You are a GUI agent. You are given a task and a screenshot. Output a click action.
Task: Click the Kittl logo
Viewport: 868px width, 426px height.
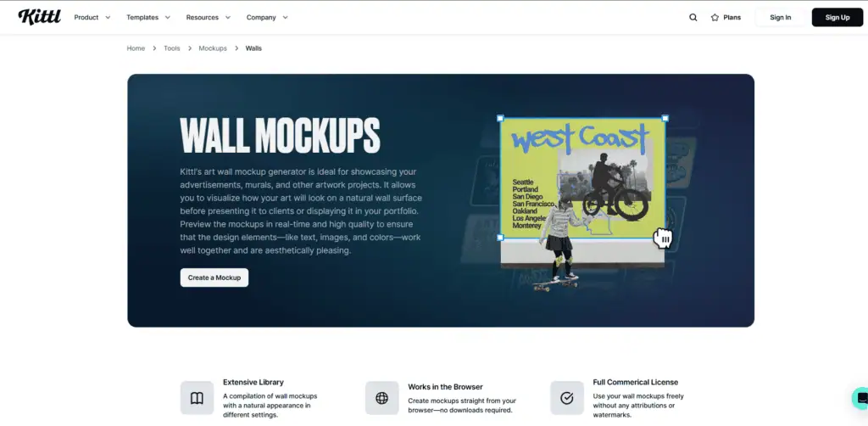pyautogui.click(x=39, y=17)
